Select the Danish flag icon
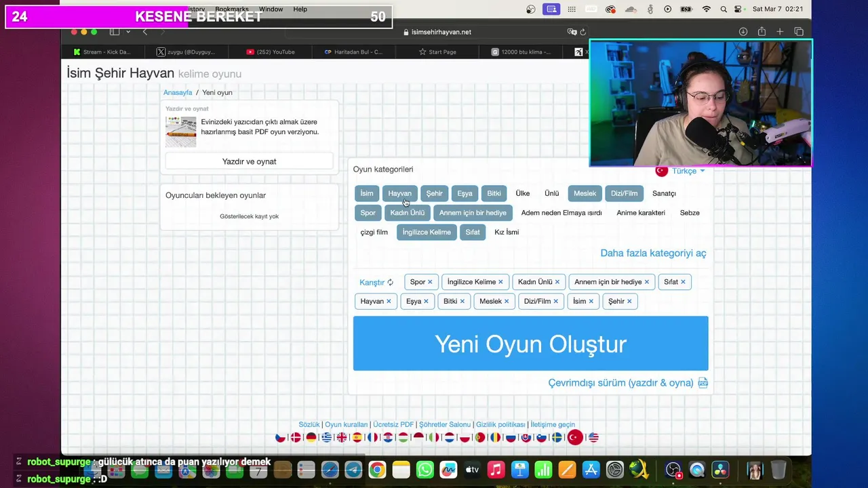The image size is (868, 488). 296,437
